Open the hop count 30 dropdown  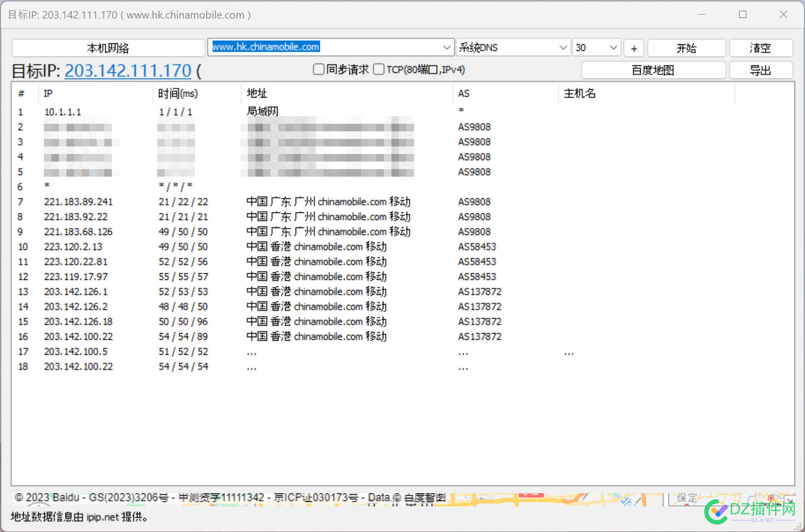pyautogui.click(x=596, y=48)
